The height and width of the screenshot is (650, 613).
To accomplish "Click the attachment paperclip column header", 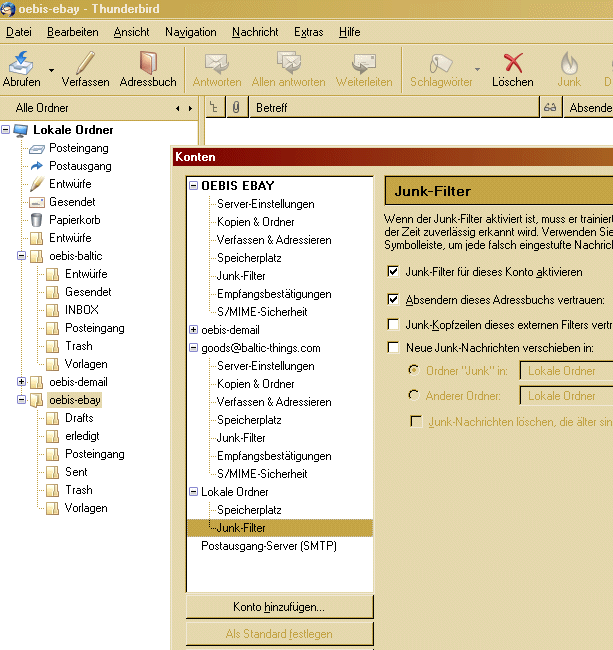I will click(x=236, y=107).
